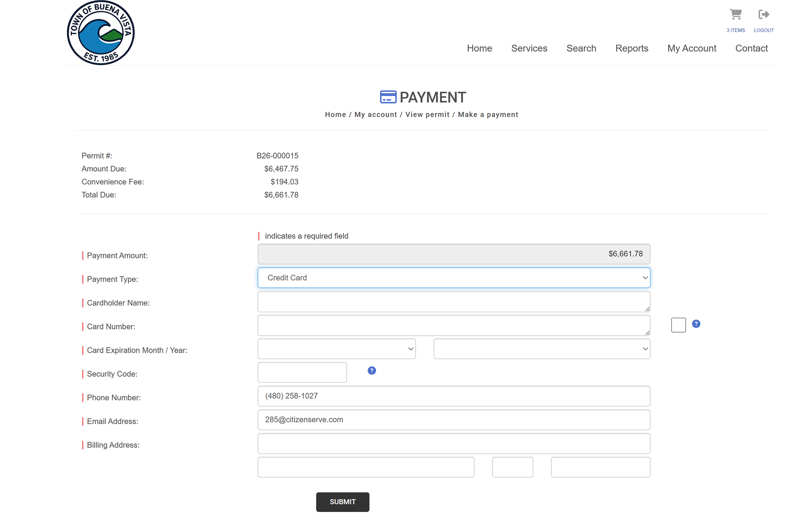The width and height of the screenshot is (812, 525).
Task: Open the card expiration month dropdown
Action: pos(337,349)
